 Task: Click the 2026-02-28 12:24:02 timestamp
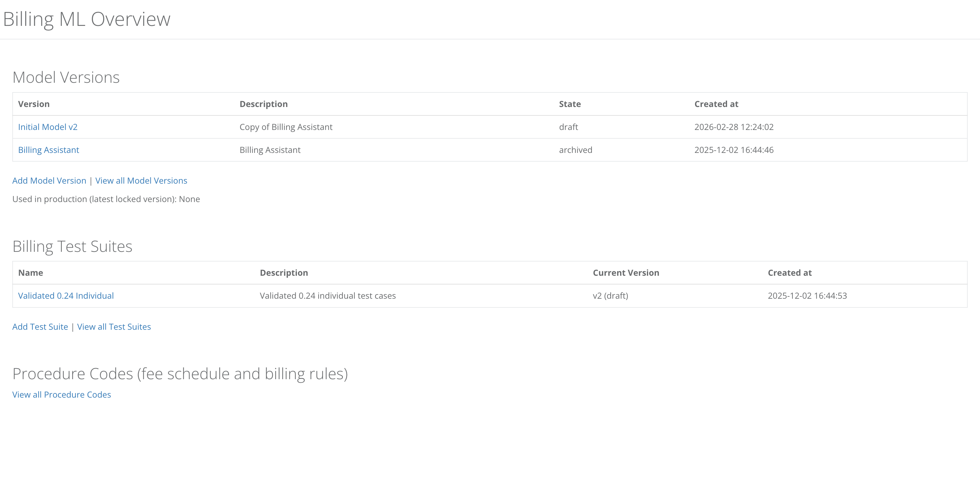734,127
